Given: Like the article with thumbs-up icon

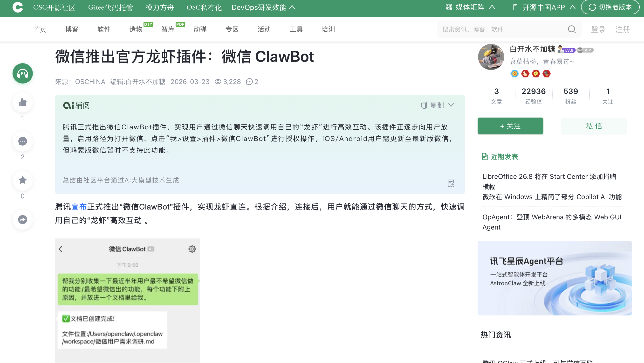Looking at the screenshot, I should (x=22, y=102).
